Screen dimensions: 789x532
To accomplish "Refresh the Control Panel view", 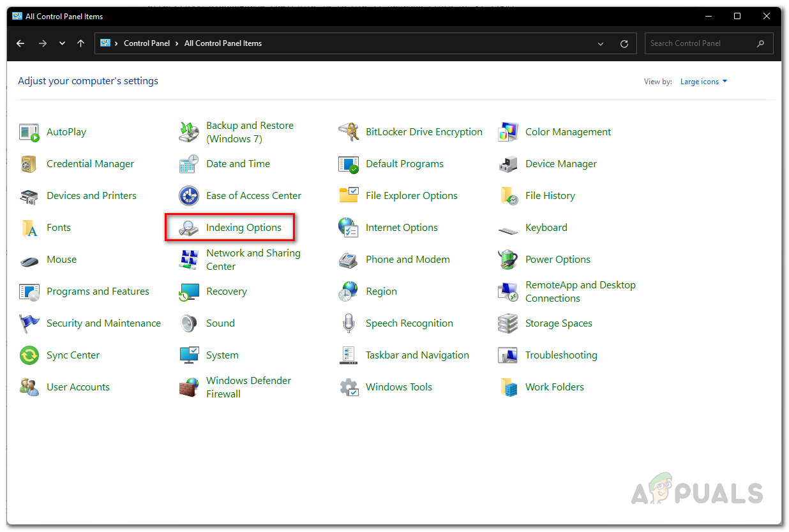I will [624, 43].
